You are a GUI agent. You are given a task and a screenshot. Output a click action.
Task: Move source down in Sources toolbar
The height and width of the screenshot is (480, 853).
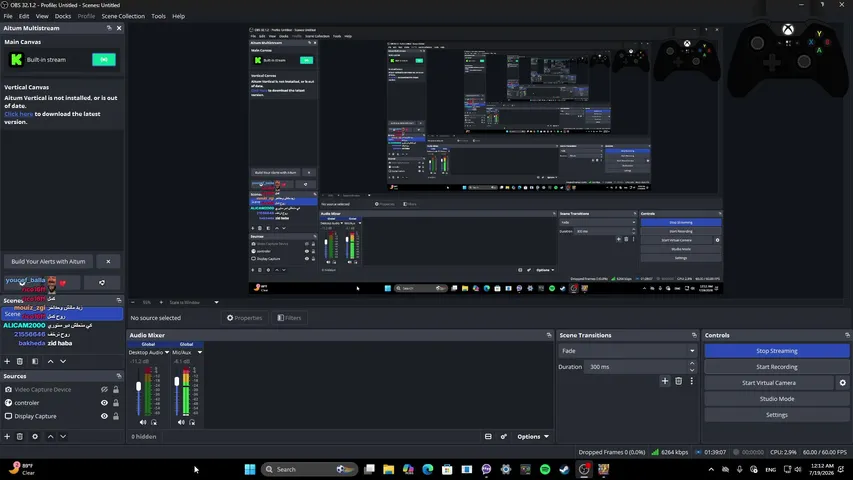click(x=63, y=436)
